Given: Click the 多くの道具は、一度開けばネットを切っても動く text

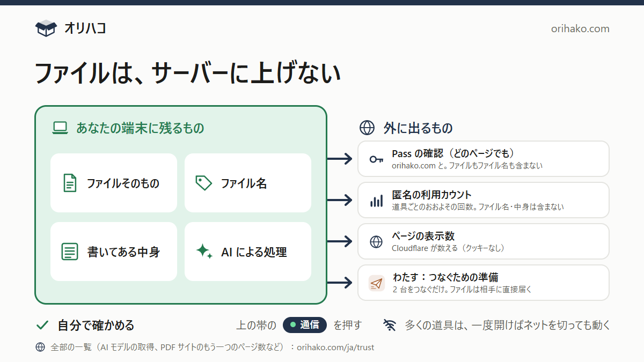Looking at the screenshot, I should [x=508, y=325].
